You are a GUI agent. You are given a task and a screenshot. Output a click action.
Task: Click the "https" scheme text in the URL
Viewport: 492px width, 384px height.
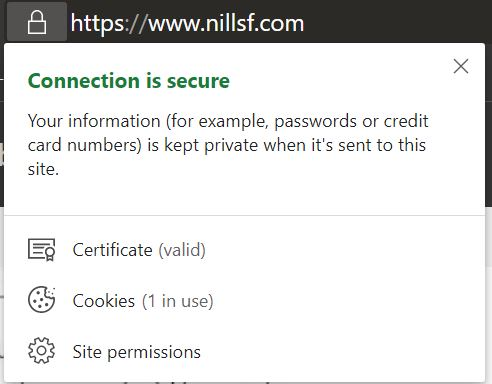coord(97,24)
